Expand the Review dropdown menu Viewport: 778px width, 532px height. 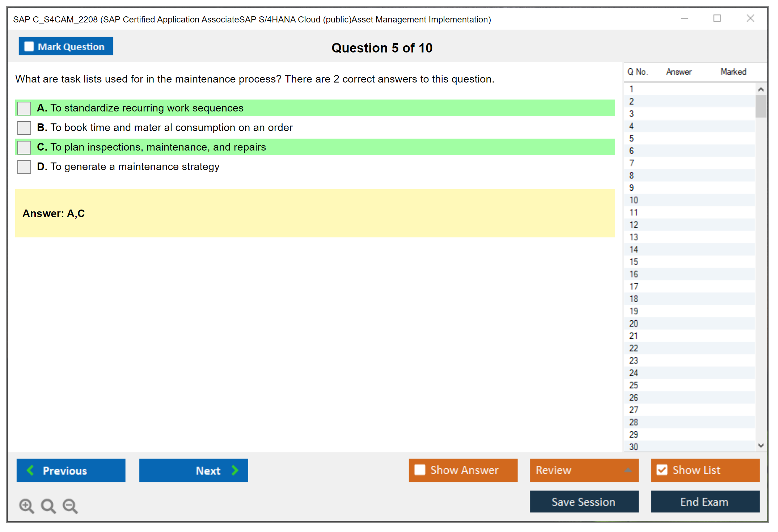[x=628, y=470]
